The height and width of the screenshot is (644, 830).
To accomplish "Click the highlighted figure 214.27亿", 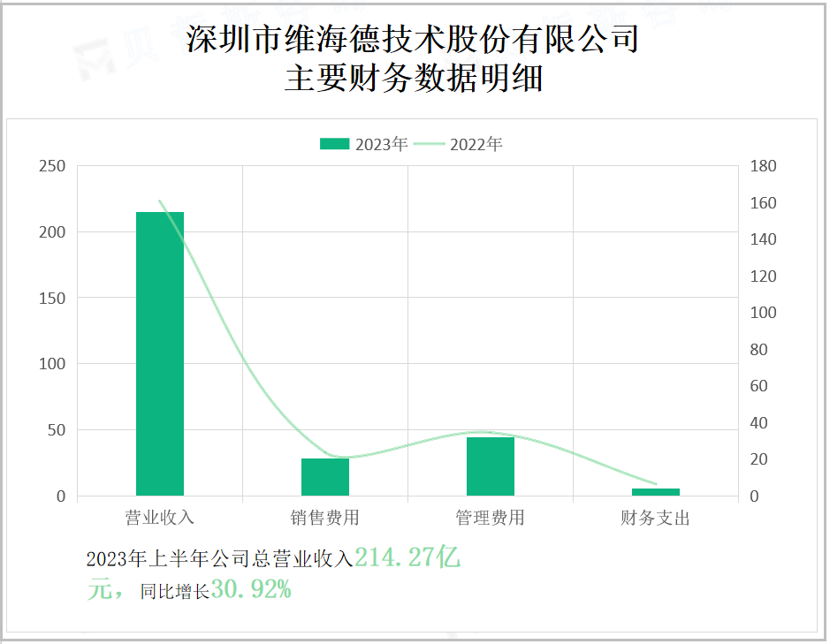I will pos(407,557).
